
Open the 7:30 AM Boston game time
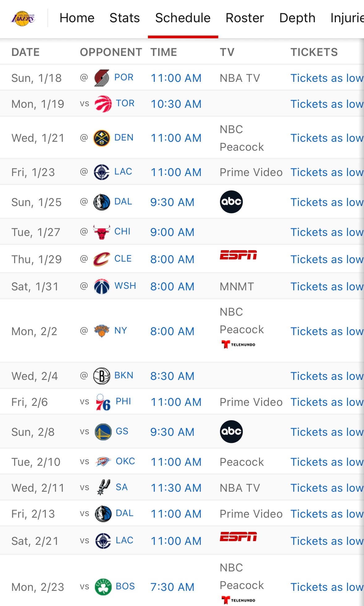click(172, 587)
